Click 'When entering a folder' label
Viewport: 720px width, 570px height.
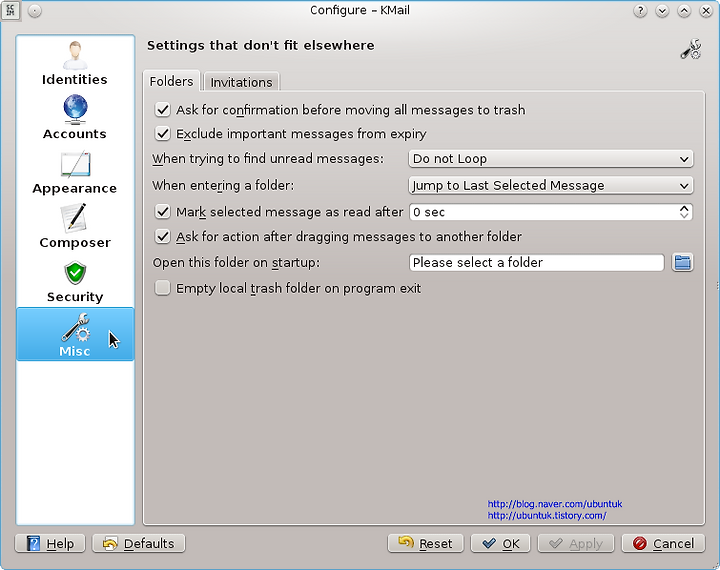(x=223, y=185)
